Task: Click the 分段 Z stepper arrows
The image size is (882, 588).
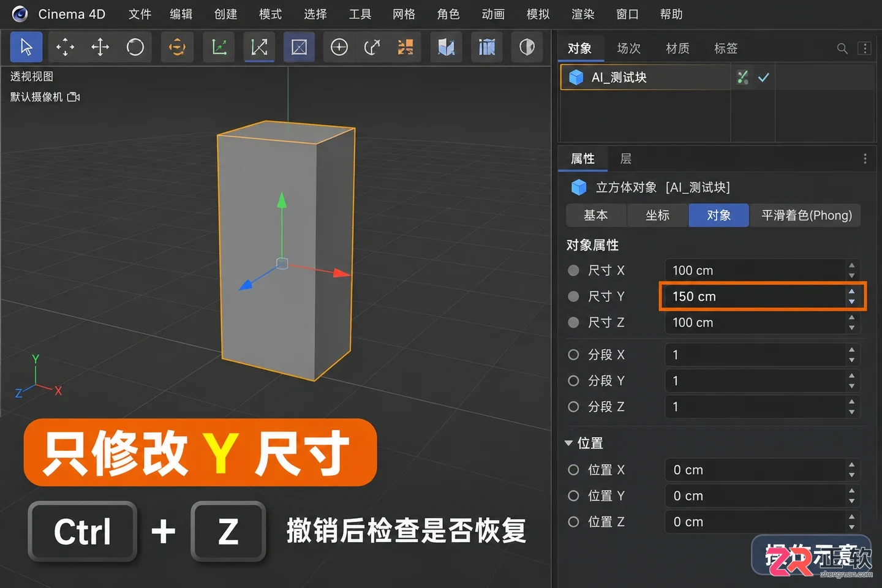Action: click(x=851, y=407)
